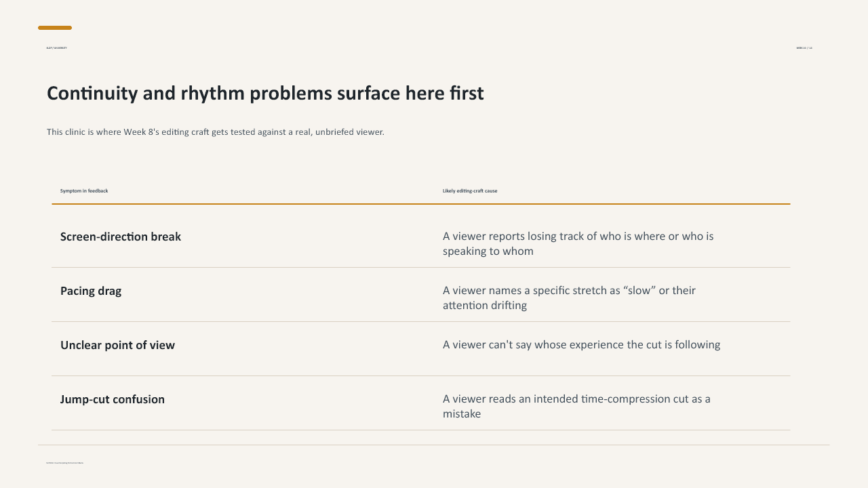Viewport: 868px width, 488px height.
Task: Select the slide title about continuity and rhythm
Action: [x=265, y=94]
